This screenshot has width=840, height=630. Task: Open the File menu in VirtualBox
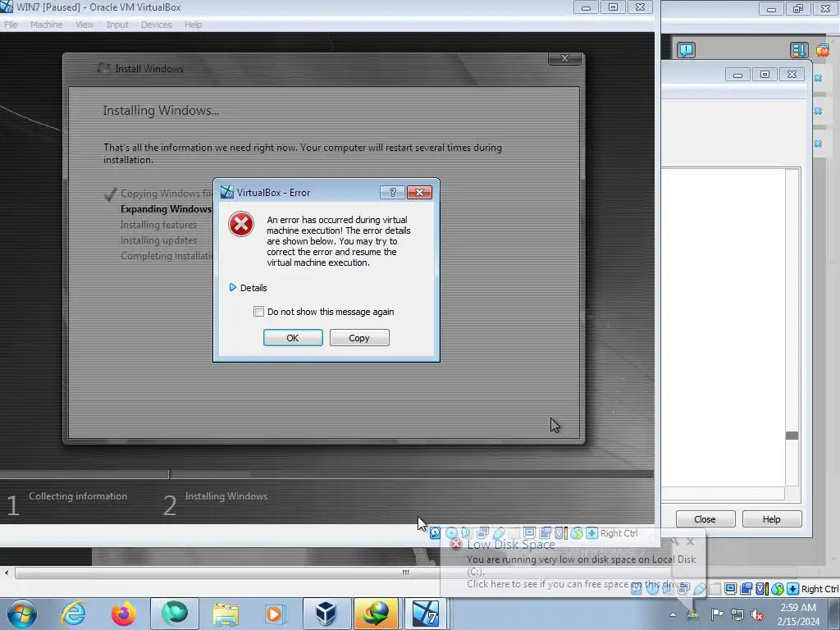pos(11,25)
